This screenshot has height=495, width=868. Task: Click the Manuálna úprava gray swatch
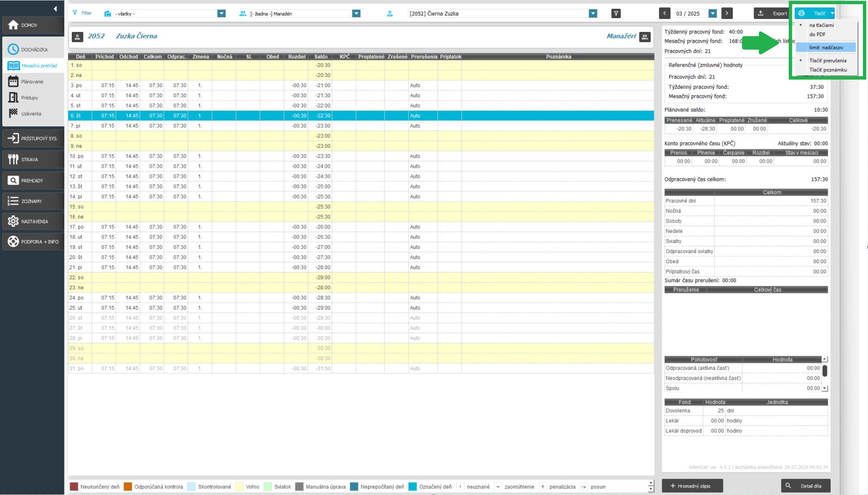pyautogui.click(x=299, y=487)
